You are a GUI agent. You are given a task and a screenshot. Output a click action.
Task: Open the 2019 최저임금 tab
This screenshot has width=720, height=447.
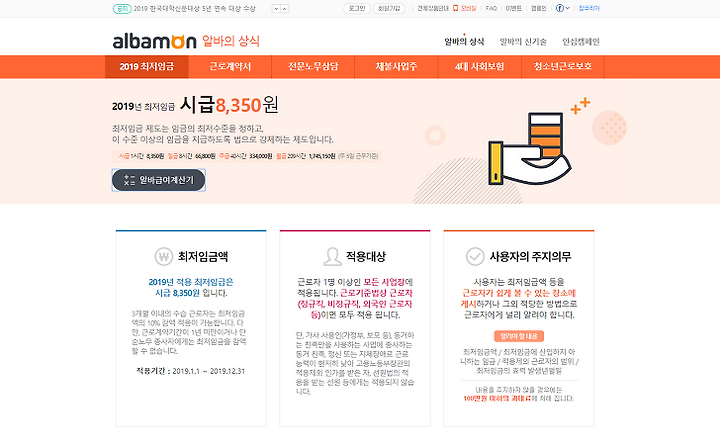point(146,67)
